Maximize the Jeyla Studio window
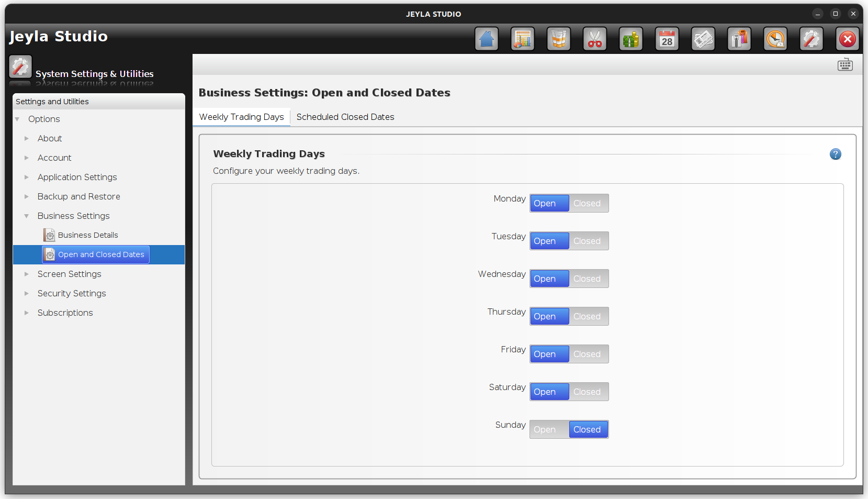 point(836,14)
